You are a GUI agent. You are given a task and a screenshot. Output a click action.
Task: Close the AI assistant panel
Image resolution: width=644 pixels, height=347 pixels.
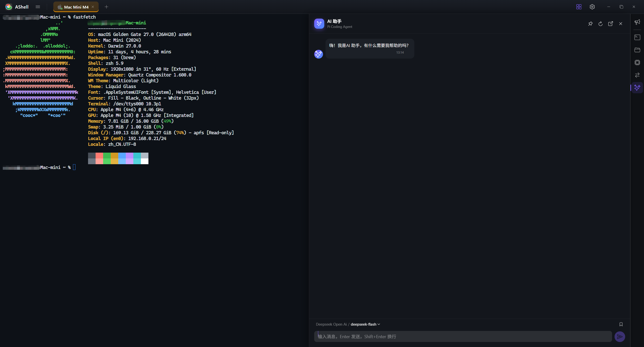(x=621, y=24)
